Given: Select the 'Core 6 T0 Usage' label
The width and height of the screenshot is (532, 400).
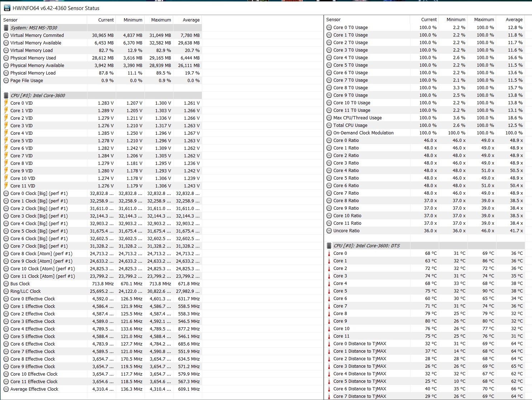Looking at the screenshot, I should [351, 72].
